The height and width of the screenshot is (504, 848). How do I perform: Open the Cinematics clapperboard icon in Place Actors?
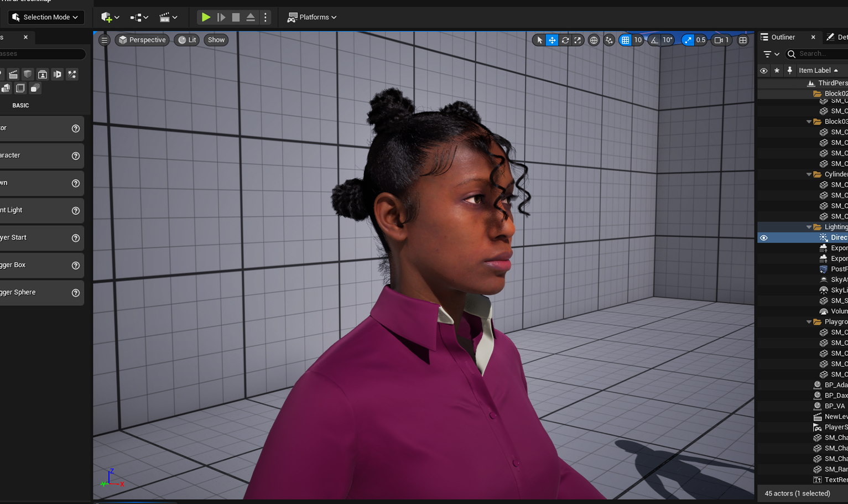[13, 74]
